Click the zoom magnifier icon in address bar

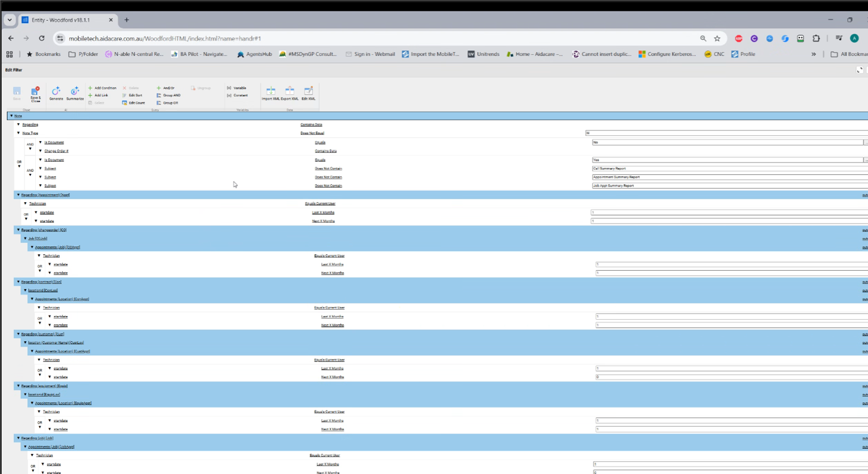coord(703,38)
